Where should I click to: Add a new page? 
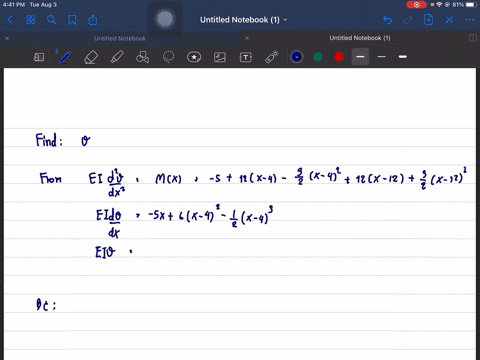tap(428, 20)
